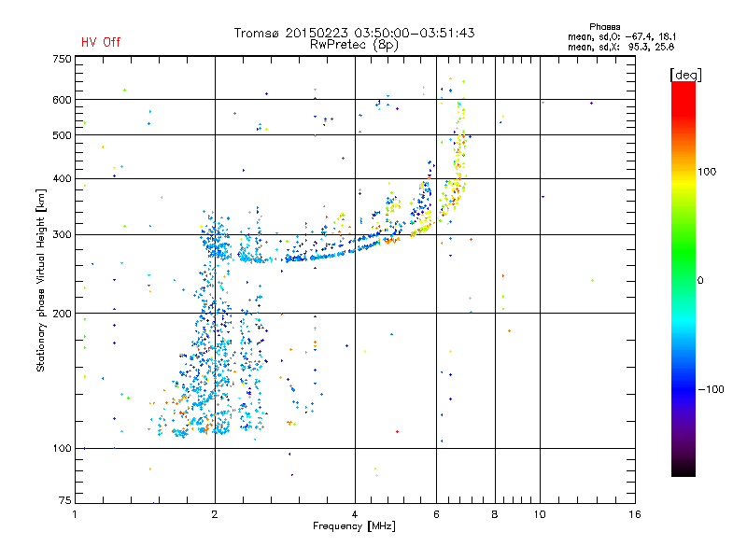Click the y-axis '75' label

(x=65, y=500)
